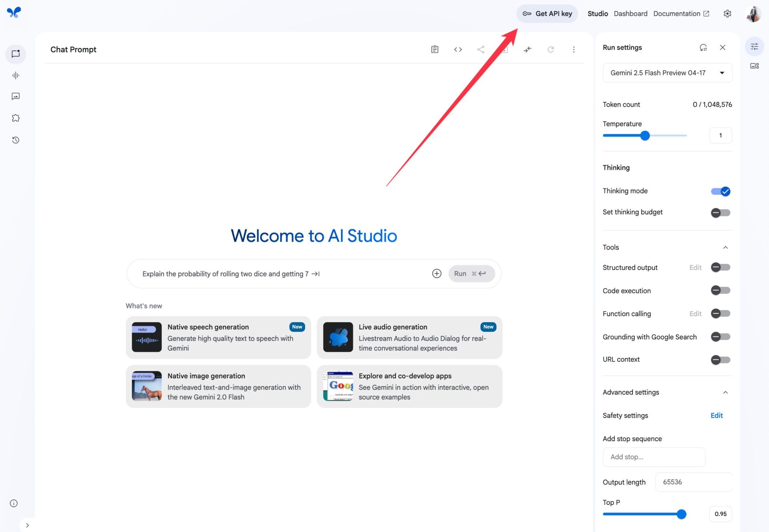Image resolution: width=769 pixels, height=532 pixels.
Task: Click the Chat Prompt title
Action: coord(73,49)
